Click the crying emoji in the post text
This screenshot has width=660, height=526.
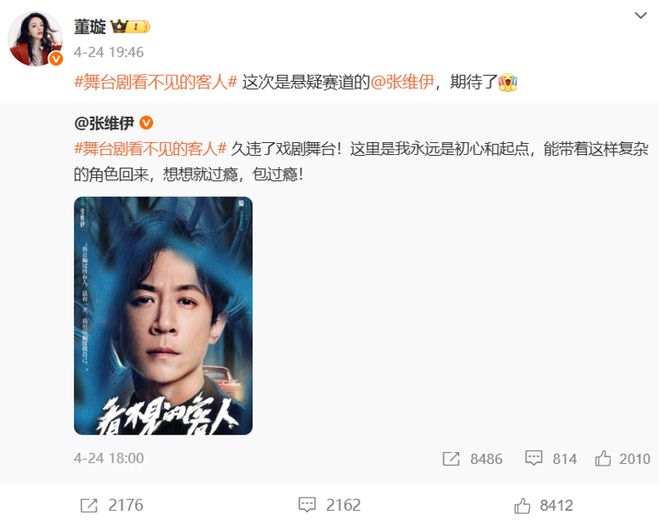point(508,83)
